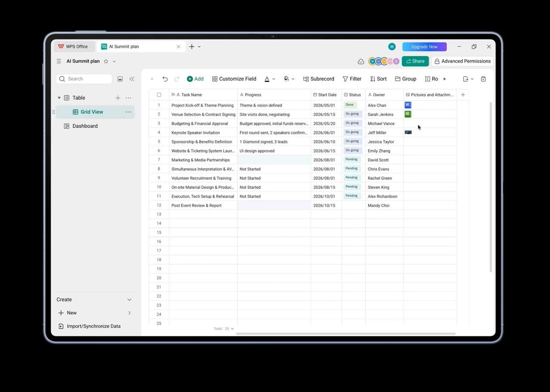This screenshot has height=392, width=550.
Task: Click the Upgrade Now button
Action: pyautogui.click(x=424, y=47)
